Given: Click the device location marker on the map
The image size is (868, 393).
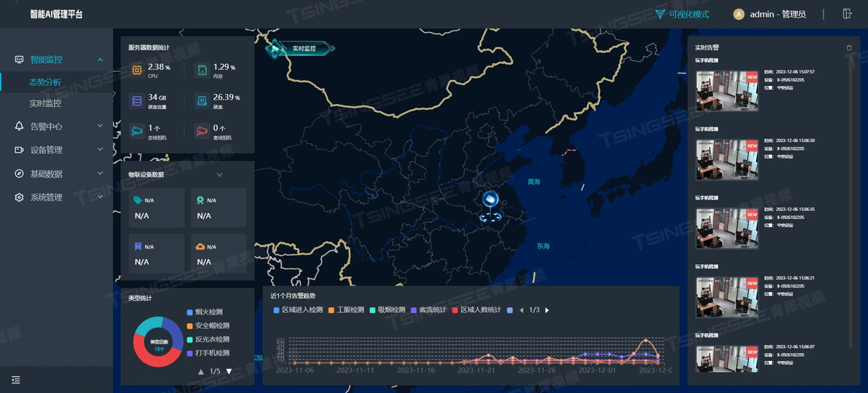Looking at the screenshot, I should tap(491, 207).
